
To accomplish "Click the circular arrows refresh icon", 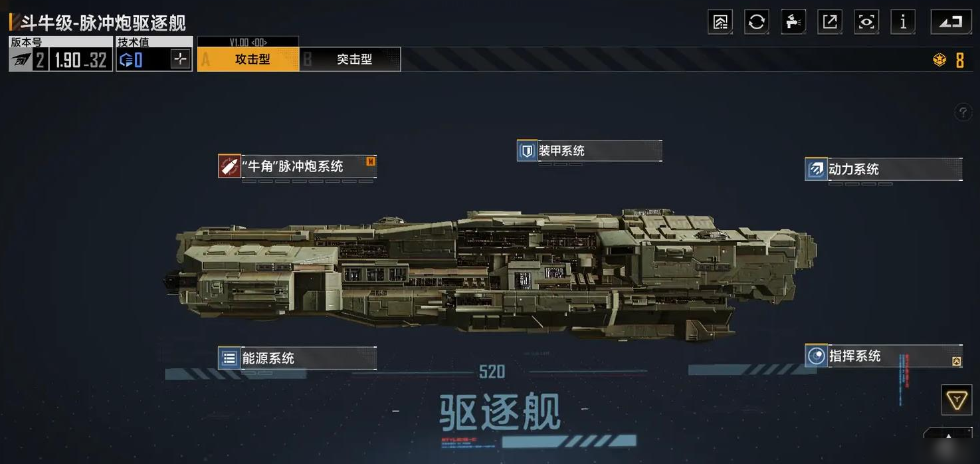I will (x=757, y=22).
